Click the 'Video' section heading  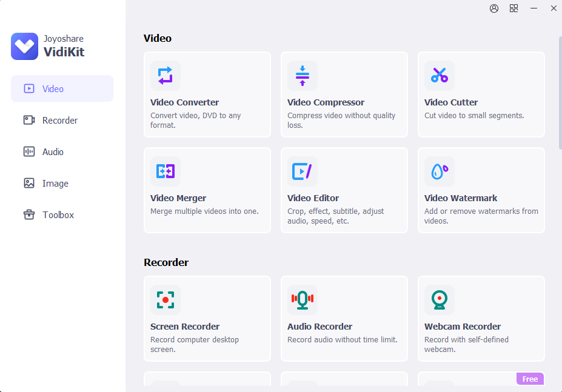158,38
